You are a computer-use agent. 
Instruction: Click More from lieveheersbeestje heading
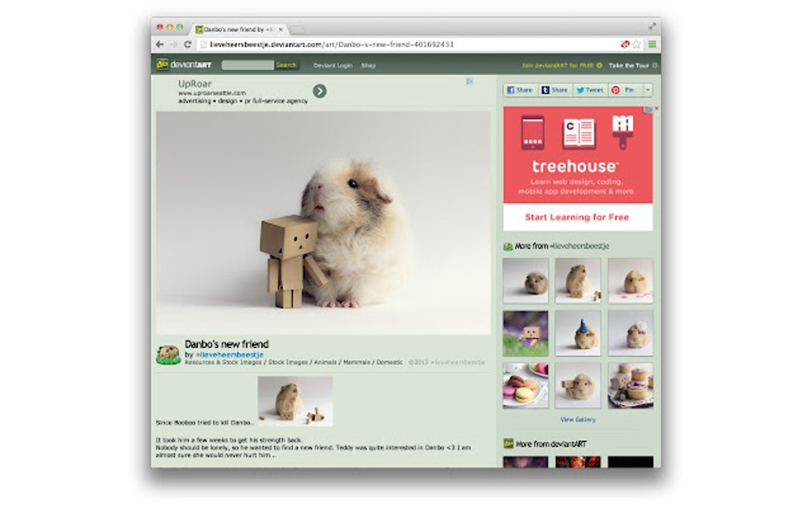tap(561, 246)
